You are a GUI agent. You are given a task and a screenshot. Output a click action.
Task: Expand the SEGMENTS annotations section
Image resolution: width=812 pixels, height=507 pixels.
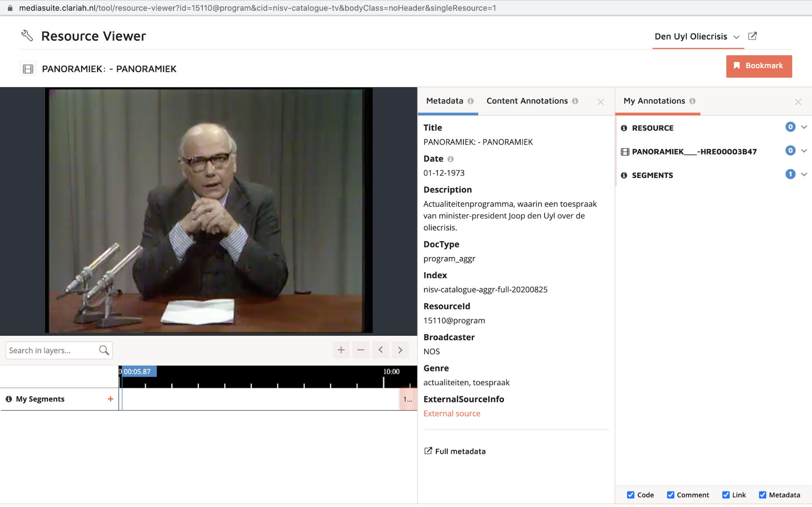(x=804, y=175)
